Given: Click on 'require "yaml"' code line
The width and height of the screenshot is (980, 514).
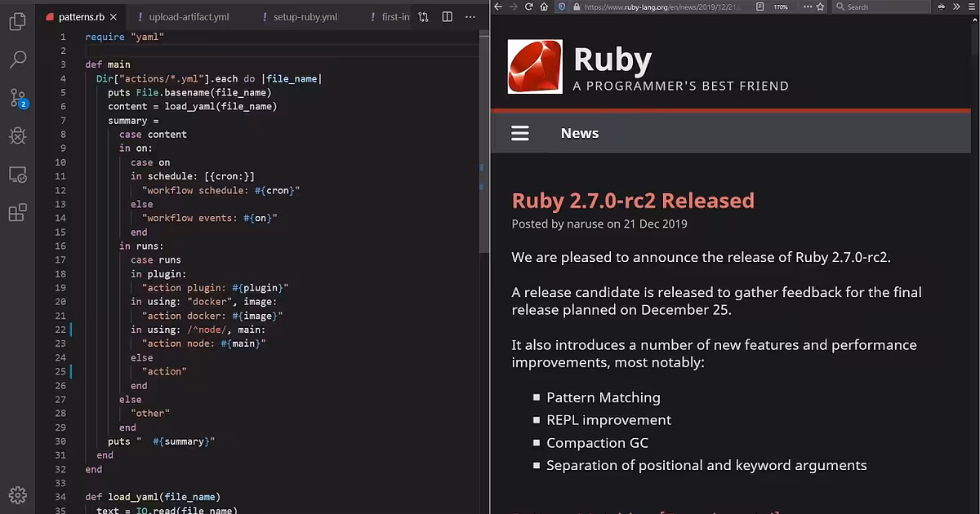Looking at the screenshot, I should tap(125, 37).
